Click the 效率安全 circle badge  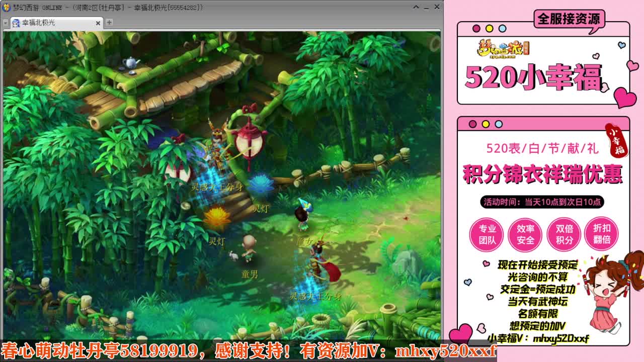(x=525, y=234)
